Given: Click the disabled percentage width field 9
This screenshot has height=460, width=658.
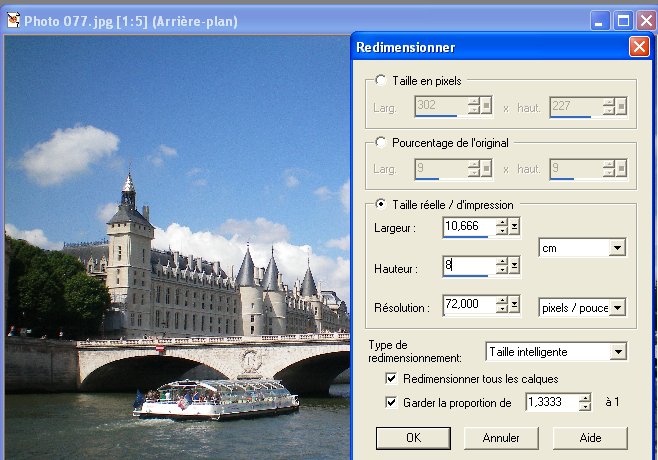Looking at the screenshot, I should [441, 169].
